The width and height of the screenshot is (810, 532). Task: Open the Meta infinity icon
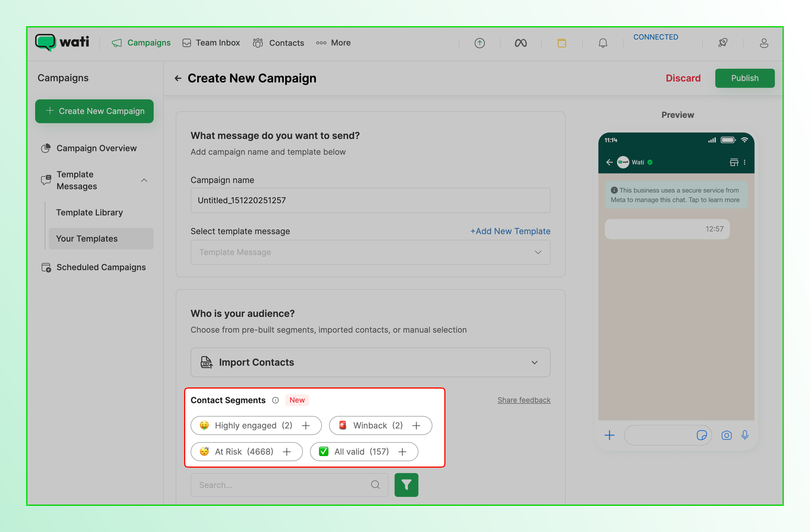coord(521,43)
